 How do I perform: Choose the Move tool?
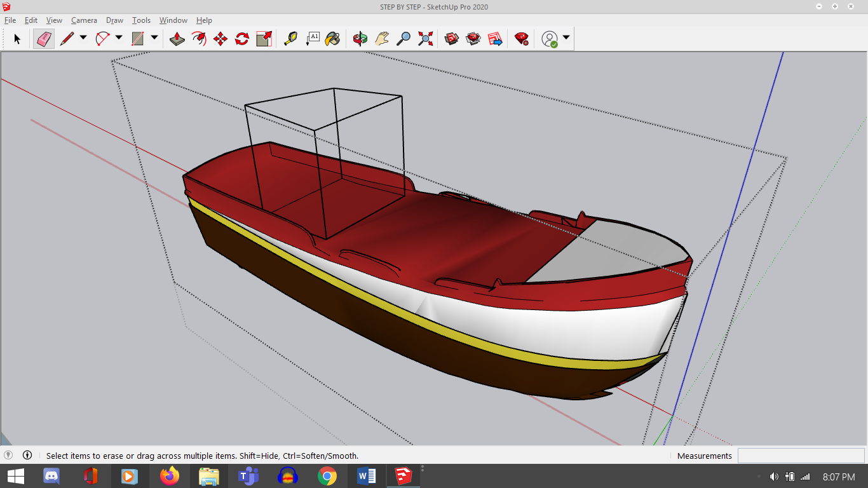coord(220,39)
